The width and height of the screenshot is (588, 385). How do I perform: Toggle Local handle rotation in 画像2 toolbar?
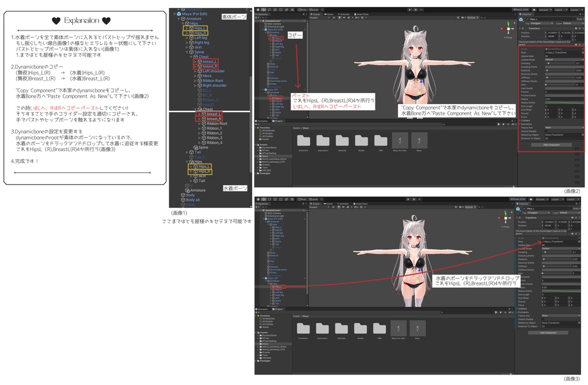click(314, 10)
